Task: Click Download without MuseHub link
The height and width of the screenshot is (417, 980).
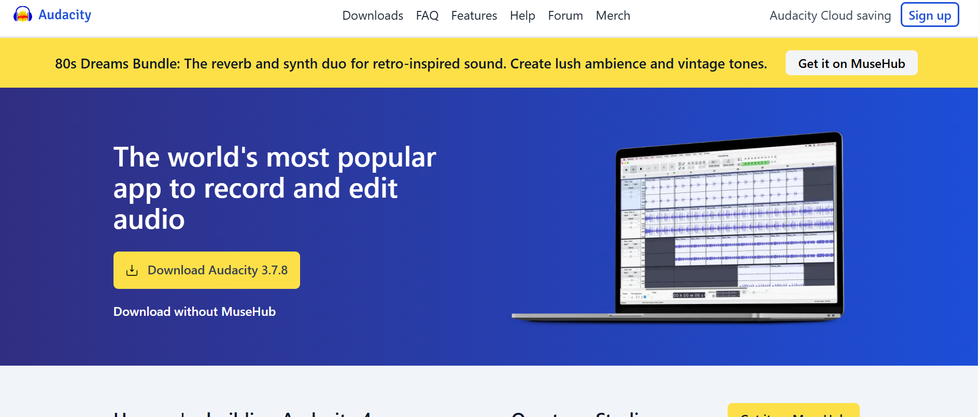Action: (x=194, y=311)
